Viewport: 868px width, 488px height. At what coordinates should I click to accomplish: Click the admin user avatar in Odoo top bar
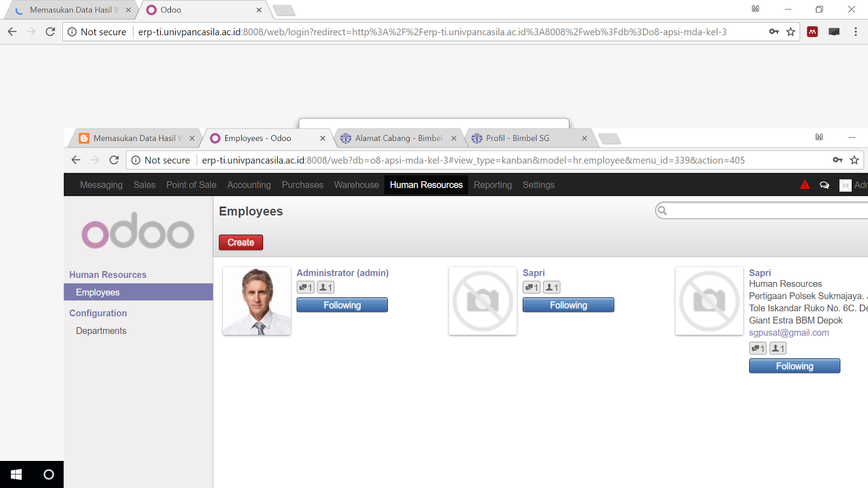[845, 185]
